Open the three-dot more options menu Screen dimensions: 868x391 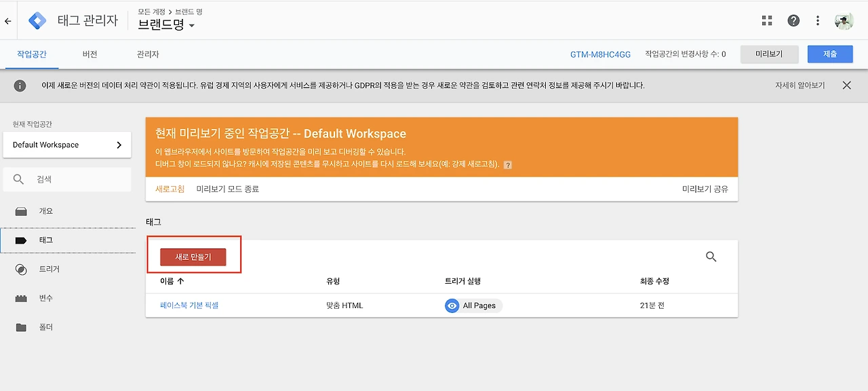tap(818, 20)
